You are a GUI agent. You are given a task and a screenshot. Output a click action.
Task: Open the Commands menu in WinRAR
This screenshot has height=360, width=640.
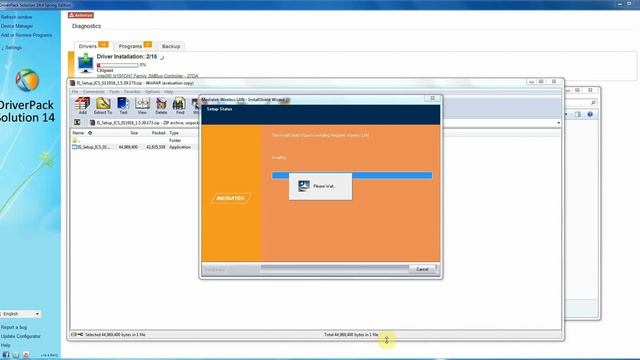click(x=93, y=92)
